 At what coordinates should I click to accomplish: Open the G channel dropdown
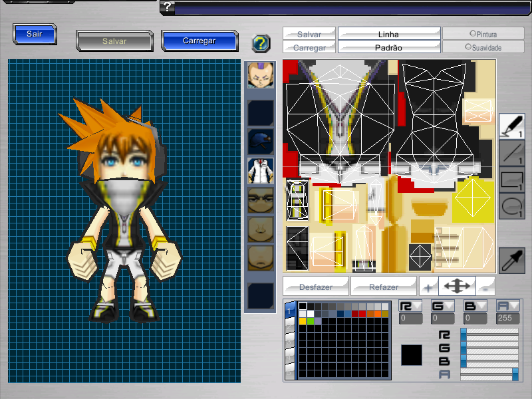pos(442,307)
